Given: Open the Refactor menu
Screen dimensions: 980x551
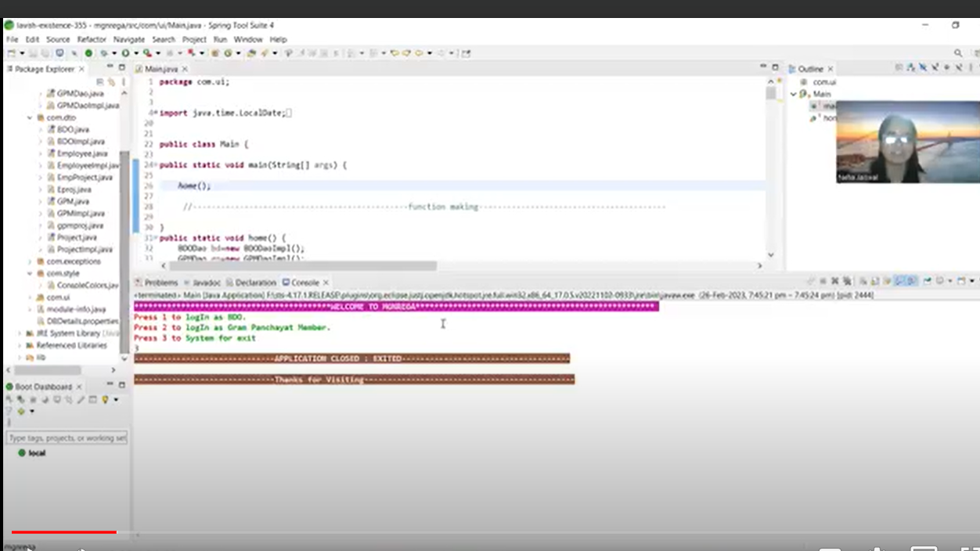Looking at the screenshot, I should coord(91,39).
